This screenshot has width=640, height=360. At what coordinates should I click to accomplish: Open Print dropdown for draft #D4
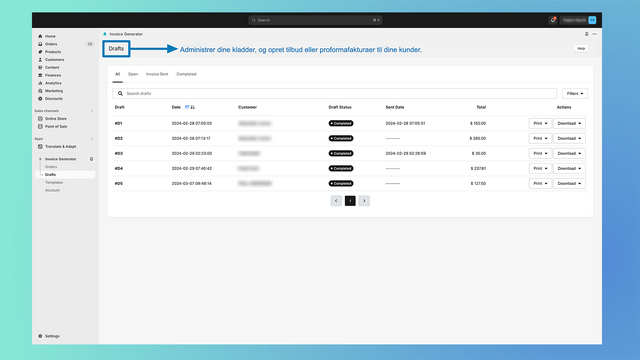pos(540,169)
